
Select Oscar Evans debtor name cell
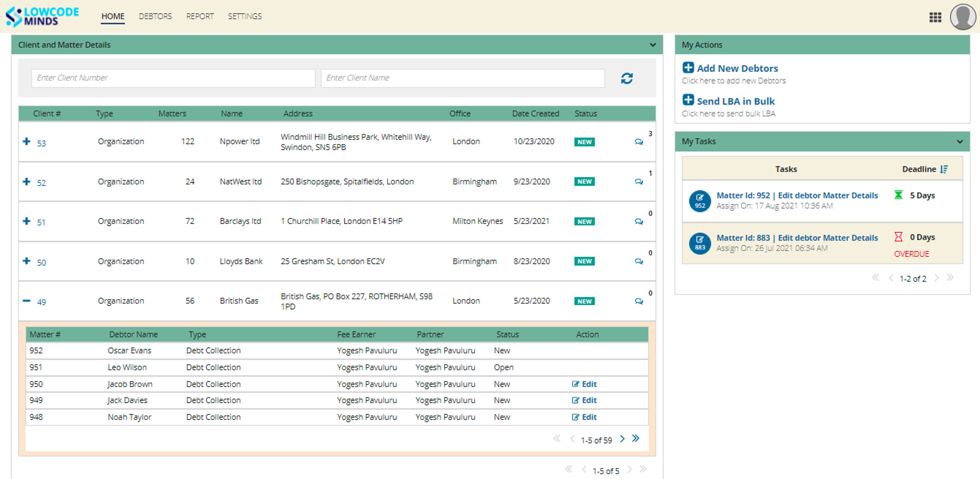(129, 351)
